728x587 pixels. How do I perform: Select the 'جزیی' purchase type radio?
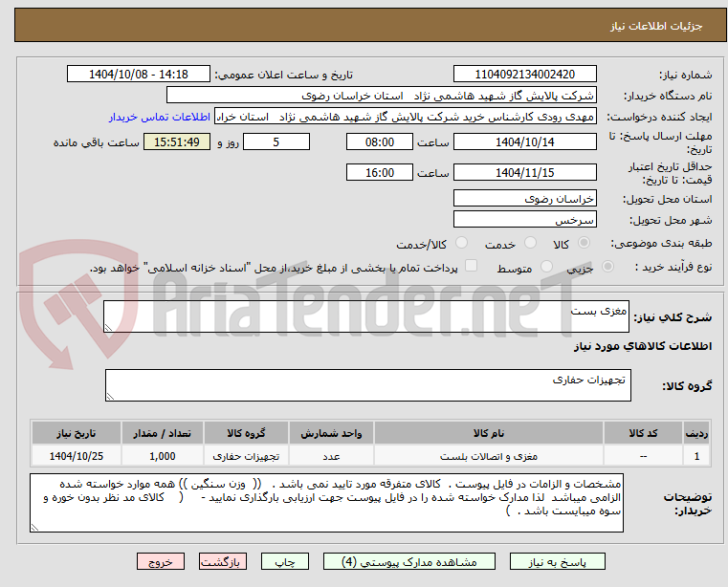[x=607, y=267]
